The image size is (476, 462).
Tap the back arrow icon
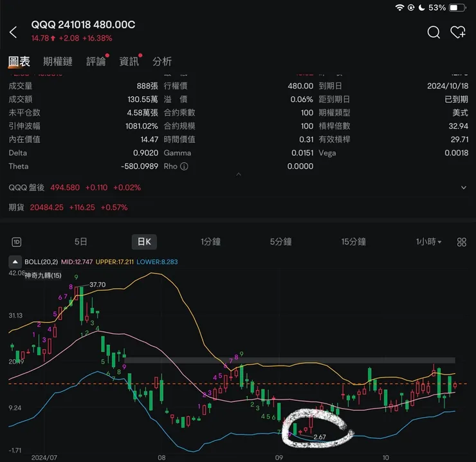[x=13, y=32]
